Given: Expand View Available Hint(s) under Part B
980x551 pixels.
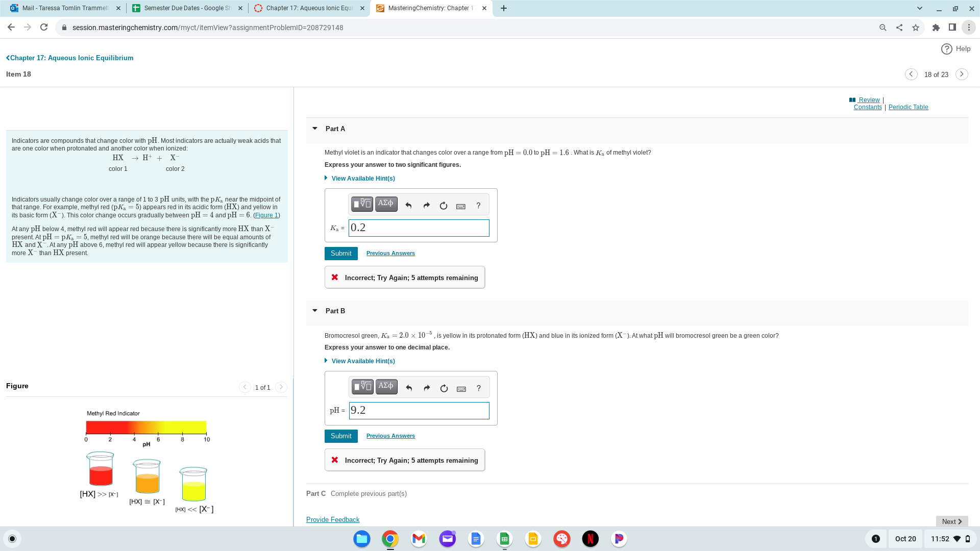Looking at the screenshot, I should 363,361.
